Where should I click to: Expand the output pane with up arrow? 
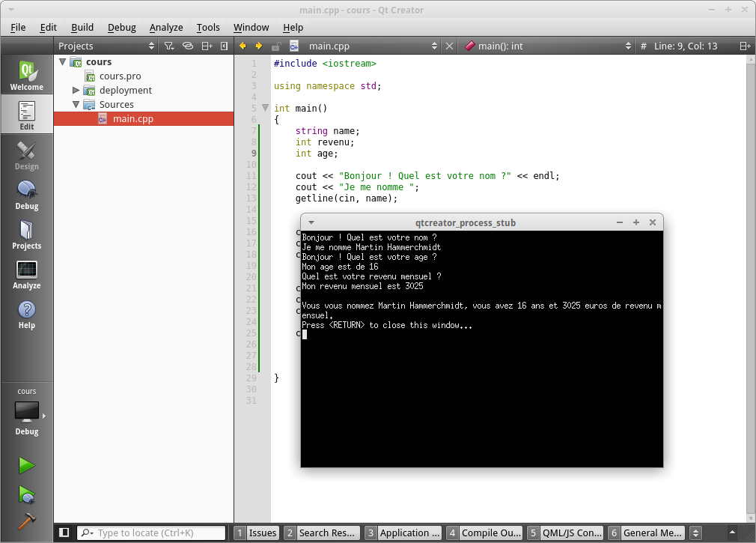[x=732, y=533]
